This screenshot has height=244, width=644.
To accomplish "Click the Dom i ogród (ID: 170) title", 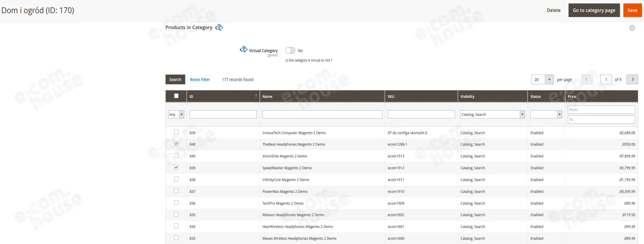I will pyautogui.click(x=38, y=10).
